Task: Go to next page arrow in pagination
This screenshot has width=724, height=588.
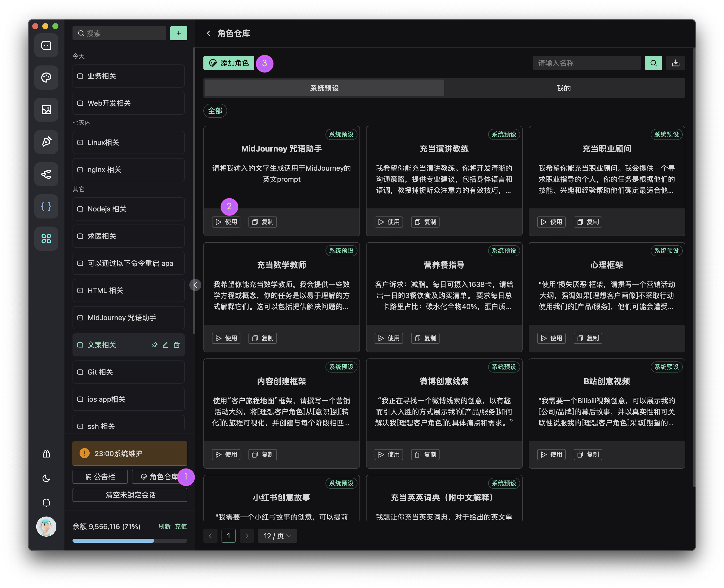Action: 247,535
